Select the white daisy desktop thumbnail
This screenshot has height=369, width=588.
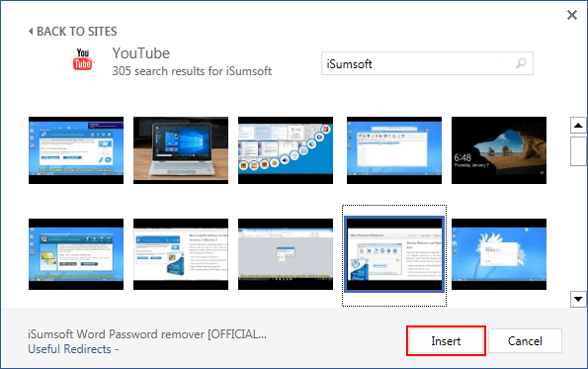click(499, 254)
